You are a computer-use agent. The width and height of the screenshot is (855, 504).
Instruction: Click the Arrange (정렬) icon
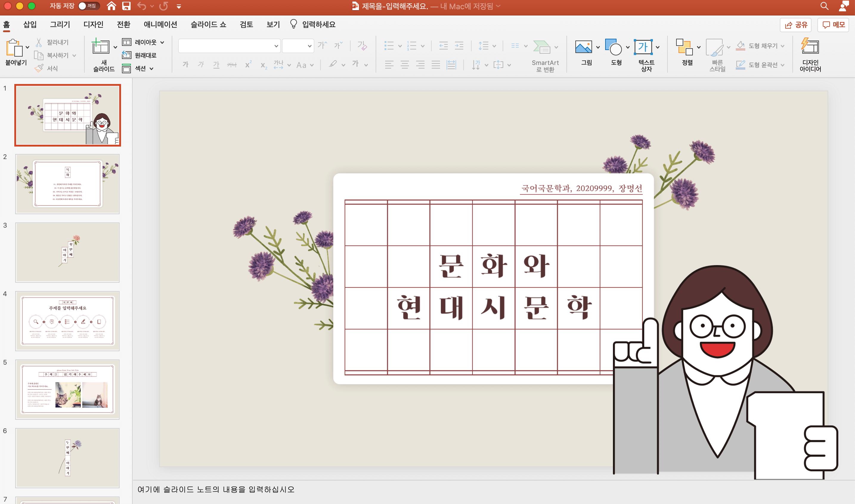[684, 47]
